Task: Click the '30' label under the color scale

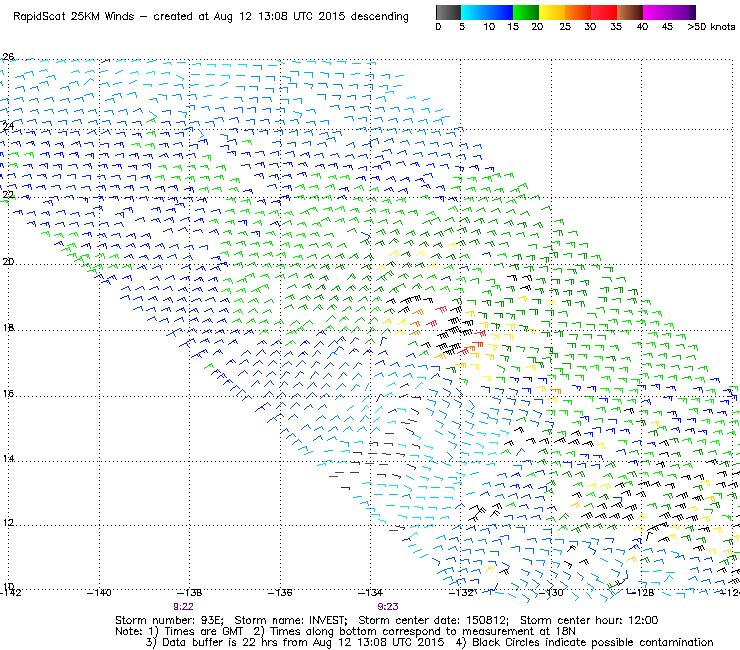Action: click(x=590, y=27)
